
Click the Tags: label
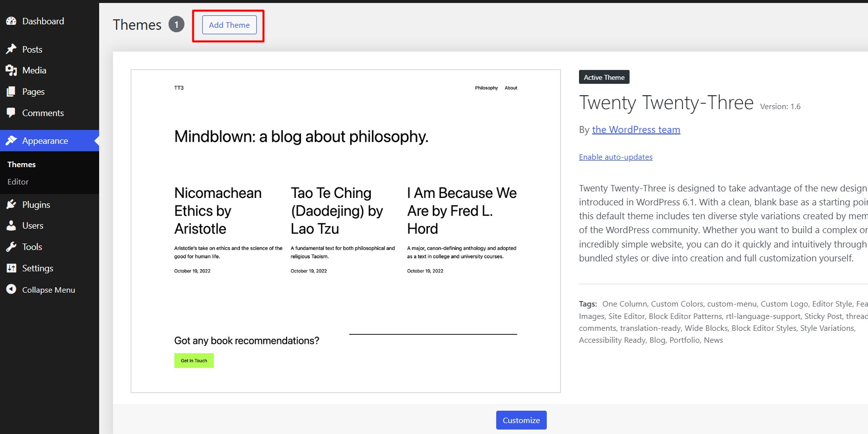coord(588,304)
